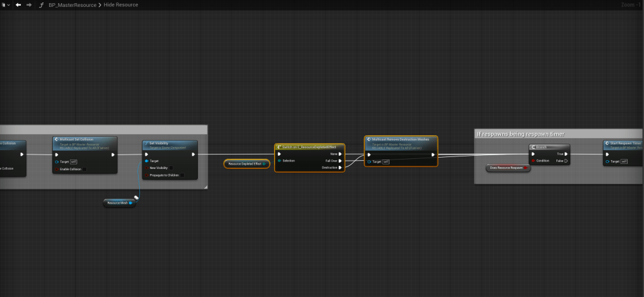Viewport: 644px width, 297px height.
Task: Select the Start Respawn Timer node title
Action: pyautogui.click(x=626, y=143)
